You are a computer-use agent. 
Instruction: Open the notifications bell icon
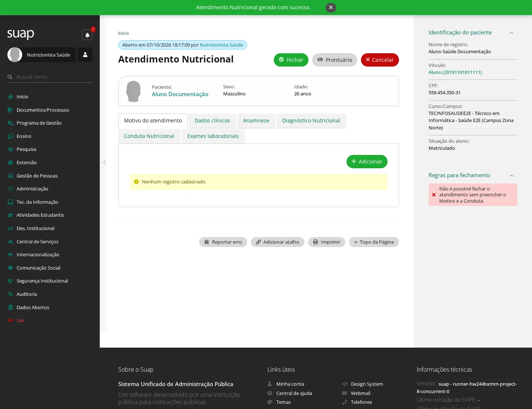87,35
